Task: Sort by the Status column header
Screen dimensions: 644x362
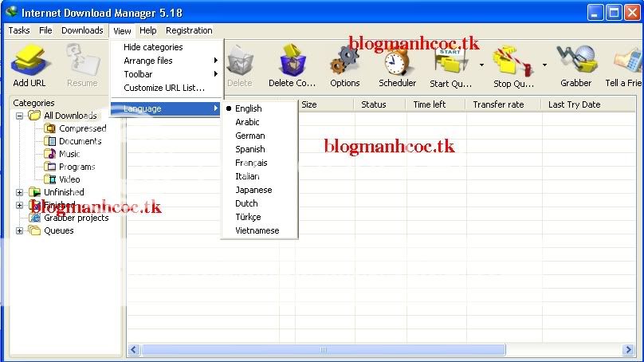Action: click(x=379, y=104)
